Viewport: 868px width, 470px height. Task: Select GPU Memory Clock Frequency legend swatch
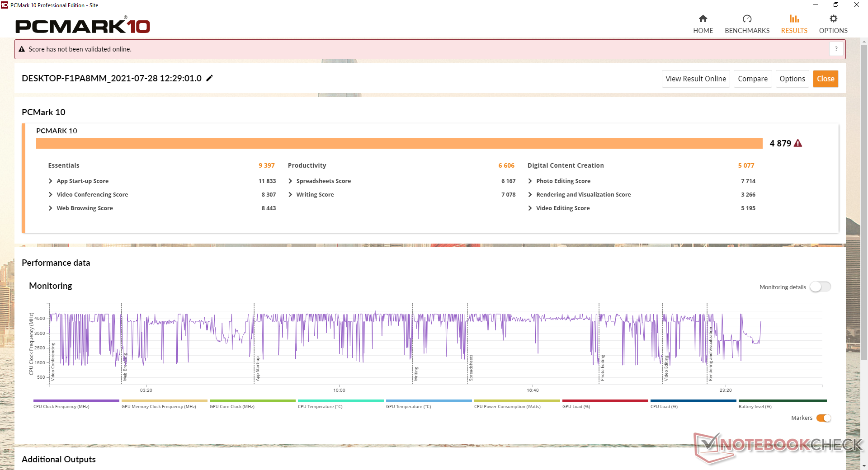click(165, 401)
